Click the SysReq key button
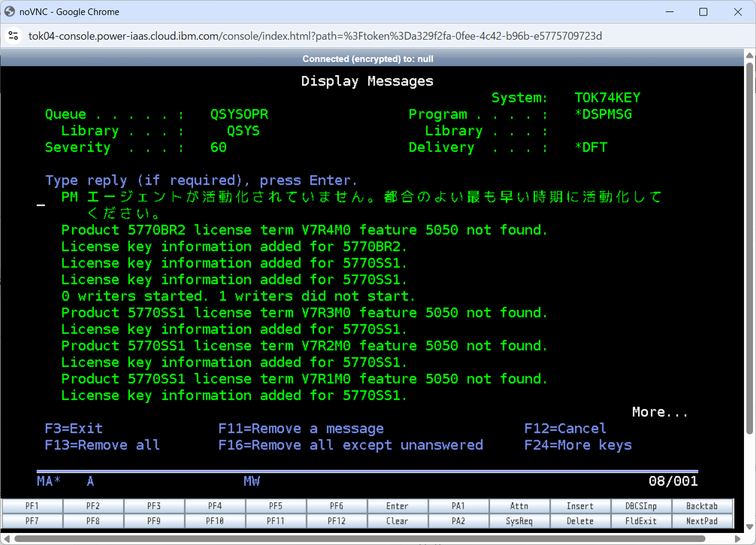This screenshot has height=545, width=756. point(519,521)
